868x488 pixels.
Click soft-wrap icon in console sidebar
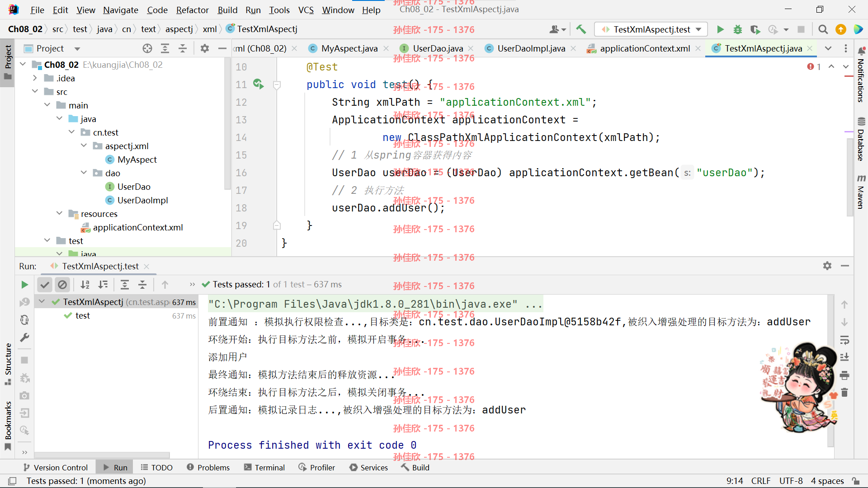tap(844, 340)
